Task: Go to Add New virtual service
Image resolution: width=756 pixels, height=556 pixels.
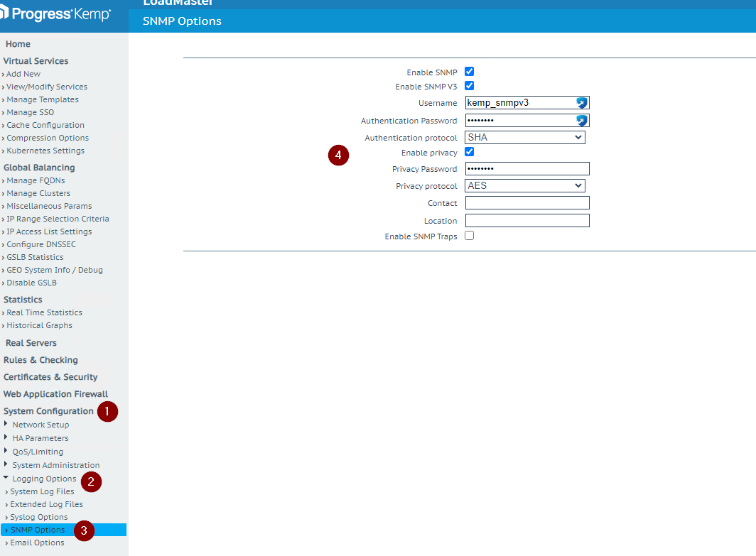Action: 23,74
